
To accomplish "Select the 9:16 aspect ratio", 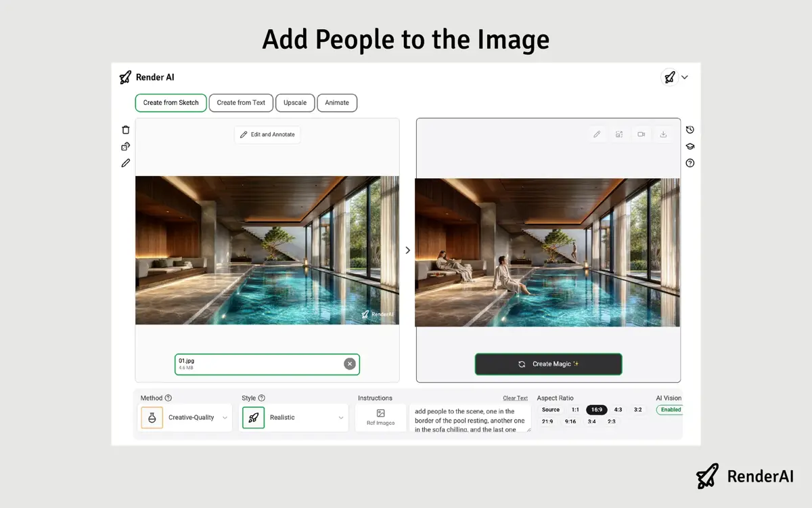I will tap(570, 421).
